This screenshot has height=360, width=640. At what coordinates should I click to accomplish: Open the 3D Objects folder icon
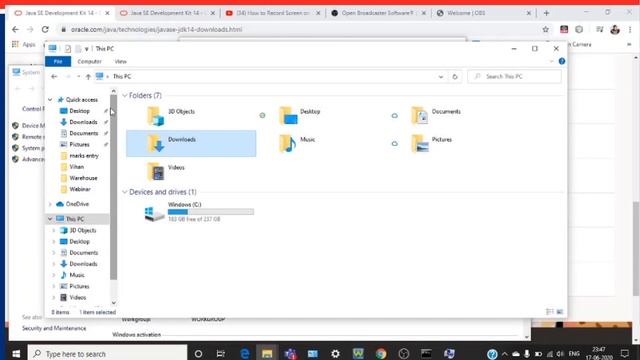pos(156,116)
